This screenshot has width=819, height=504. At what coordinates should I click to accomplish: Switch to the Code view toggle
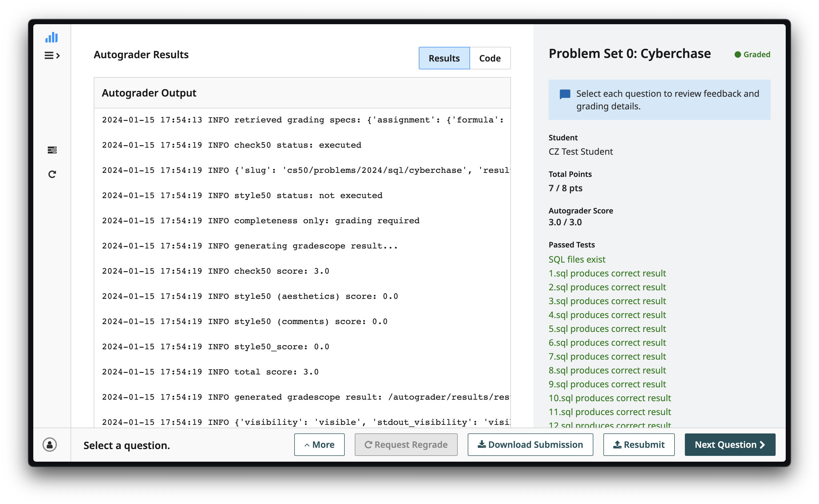490,58
